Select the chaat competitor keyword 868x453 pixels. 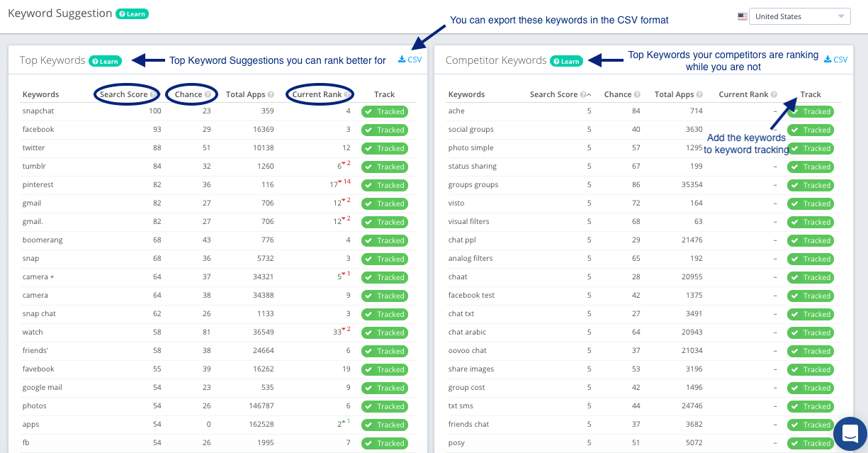(x=458, y=277)
